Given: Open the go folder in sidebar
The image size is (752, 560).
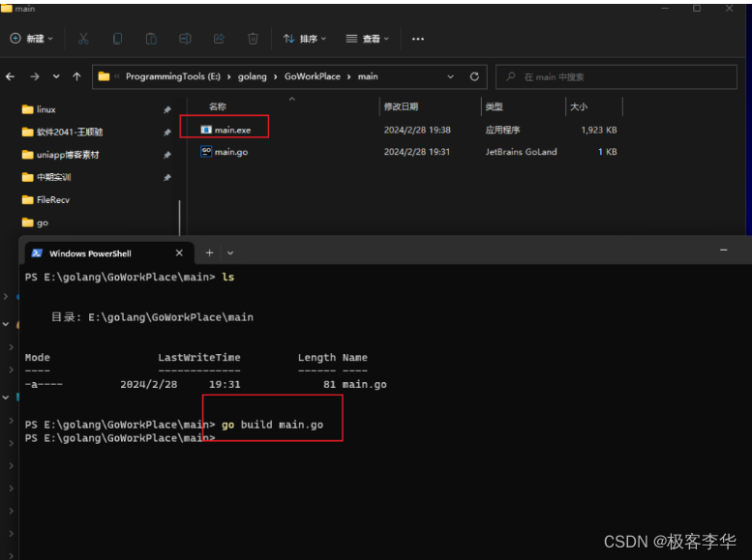Looking at the screenshot, I should pos(35,222).
